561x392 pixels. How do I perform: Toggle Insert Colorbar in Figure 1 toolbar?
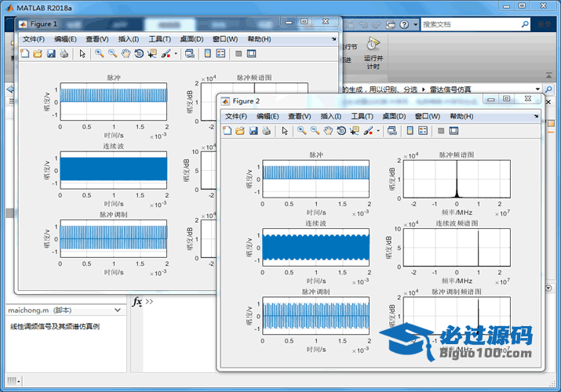[x=207, y=53]
